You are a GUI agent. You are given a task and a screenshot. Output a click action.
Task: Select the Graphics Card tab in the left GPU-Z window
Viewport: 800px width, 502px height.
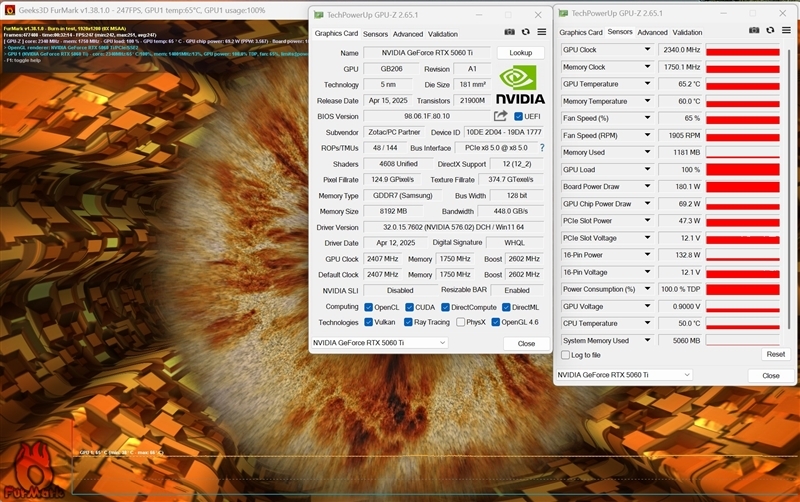pyautogui.click(x=336, y=33)
